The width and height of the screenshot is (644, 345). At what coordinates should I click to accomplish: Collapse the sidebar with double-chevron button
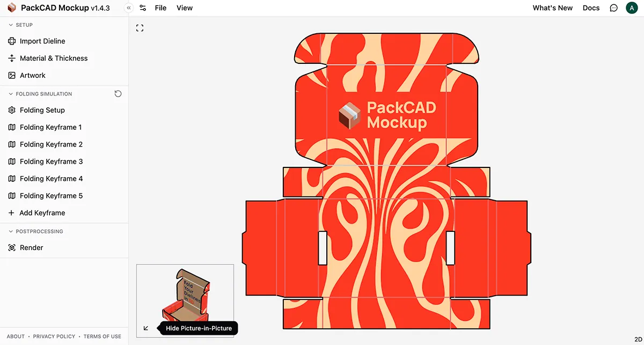129,8
